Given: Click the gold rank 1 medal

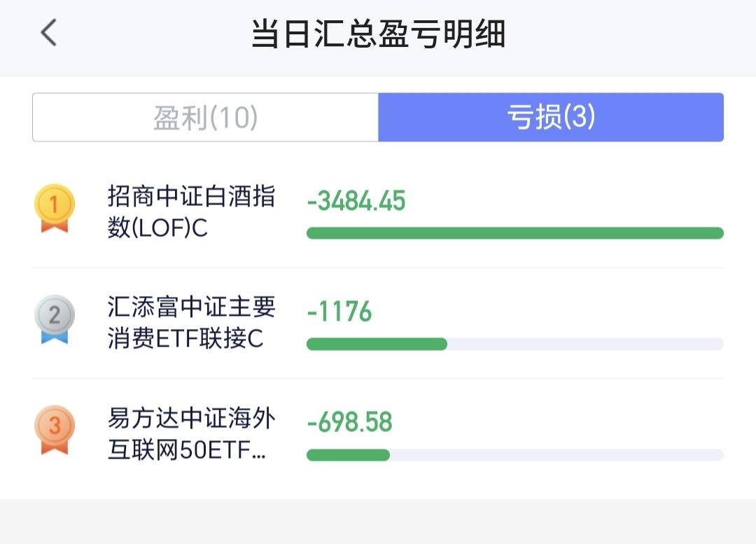Looking at the screenshot, I should pos(55,208).
